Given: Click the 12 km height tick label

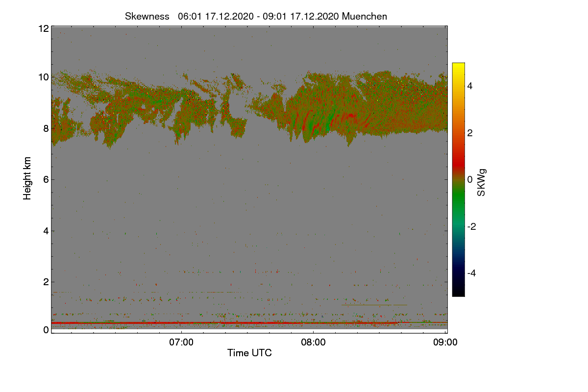Looking at the screenshot, I should (43, 28).
